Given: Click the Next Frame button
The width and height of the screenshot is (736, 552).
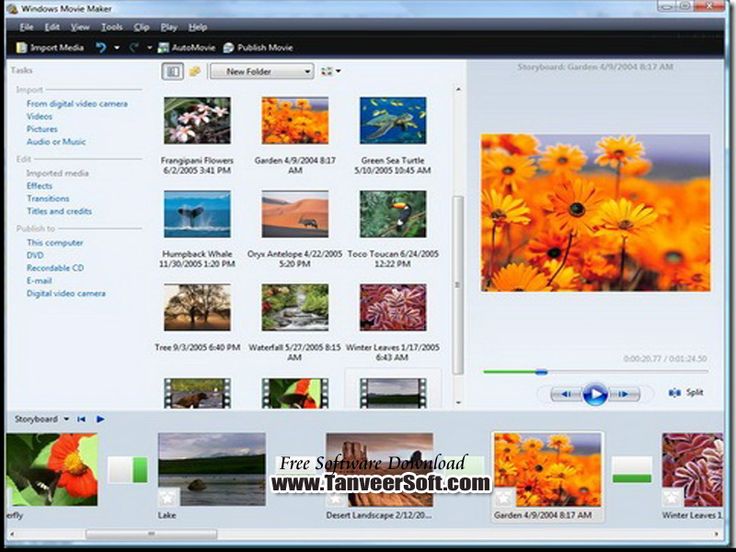Looking at the screenshot, I should pos(624,394).
